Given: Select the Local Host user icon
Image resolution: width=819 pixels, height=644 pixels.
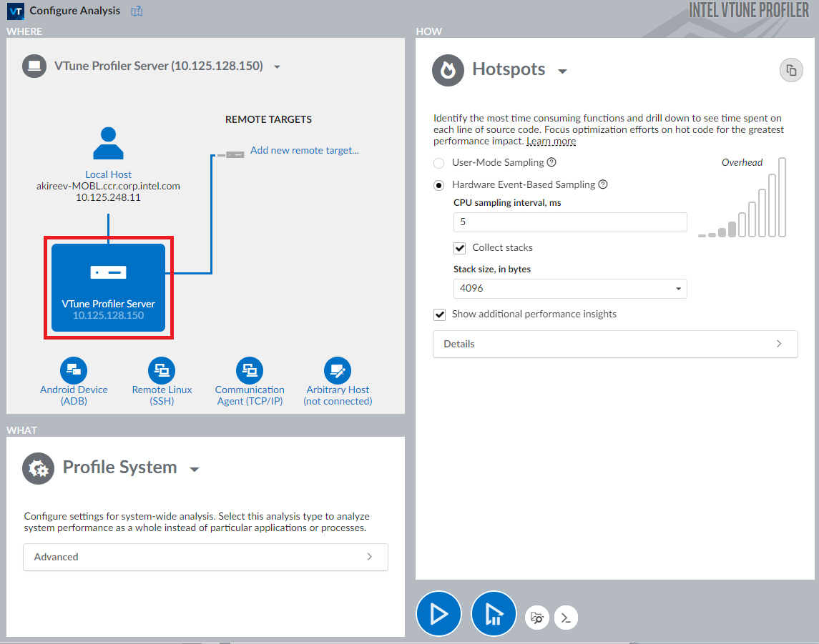Looking at the screenshot, I should click(x=108, y=143).
